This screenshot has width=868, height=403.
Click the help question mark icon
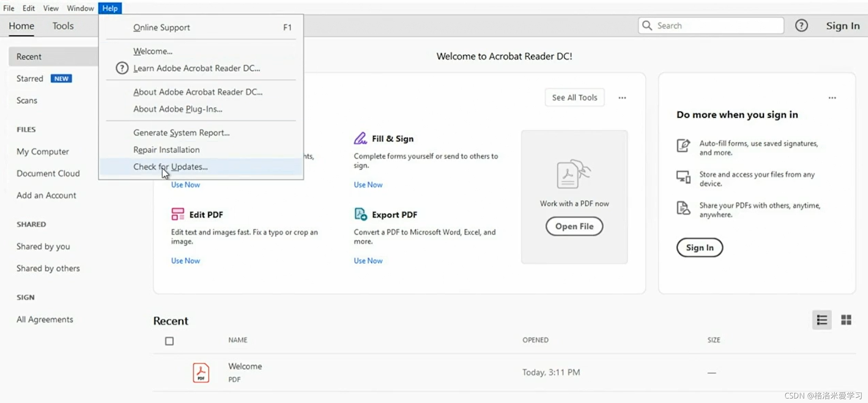801,26
